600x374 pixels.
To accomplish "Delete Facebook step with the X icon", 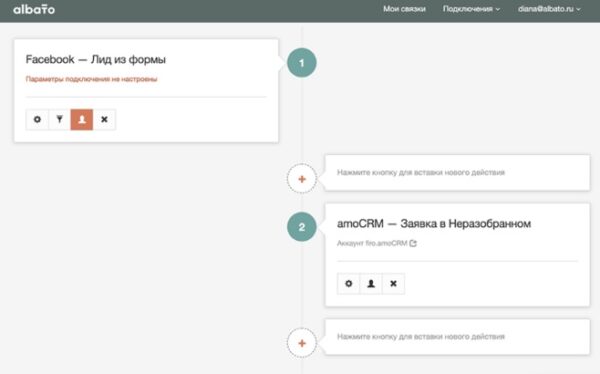I will click(104, 119).
